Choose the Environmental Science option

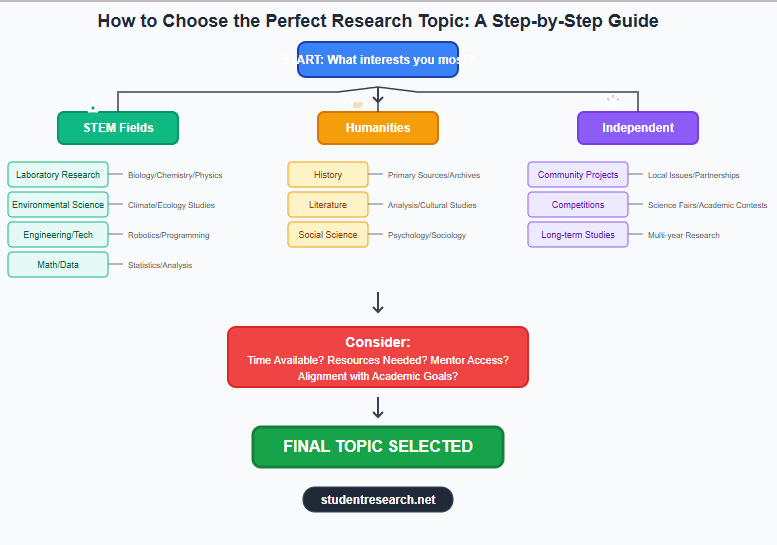(x=58, y=205)
